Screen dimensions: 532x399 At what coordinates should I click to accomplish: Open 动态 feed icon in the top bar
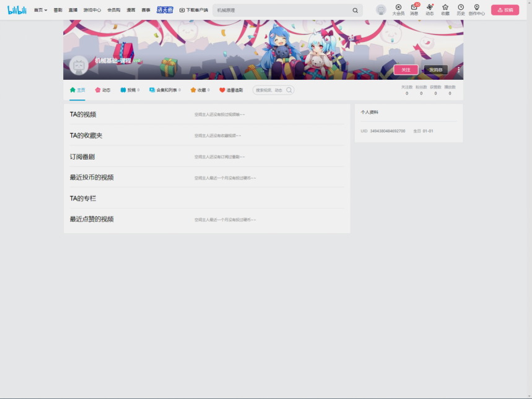coord(430,10)
